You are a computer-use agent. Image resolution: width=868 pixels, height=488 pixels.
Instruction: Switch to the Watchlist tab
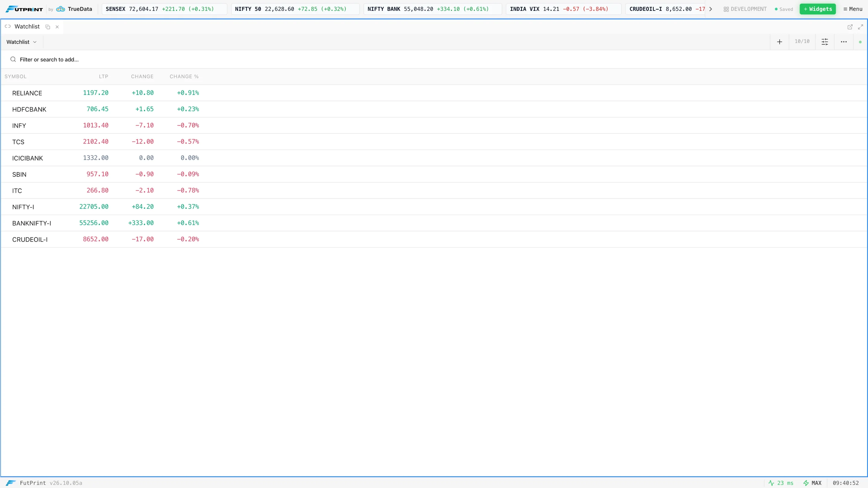pyautogui.click(x=27, y=26)
